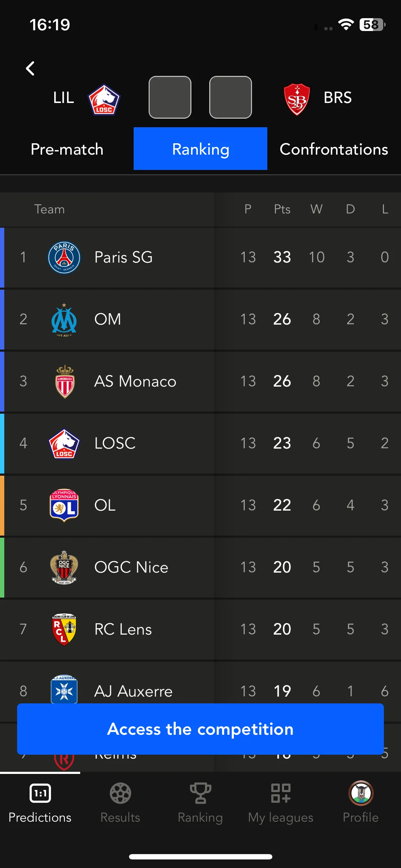401x868 pixels.
Task: Tap the Stade Brestois crest in header
Action: pyautogui.click(x=297, y=99)
